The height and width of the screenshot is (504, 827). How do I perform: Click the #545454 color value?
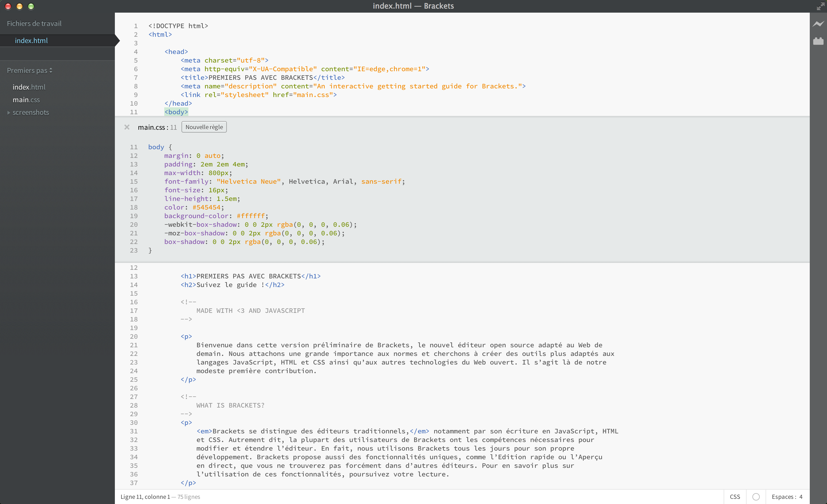(206, 208)
